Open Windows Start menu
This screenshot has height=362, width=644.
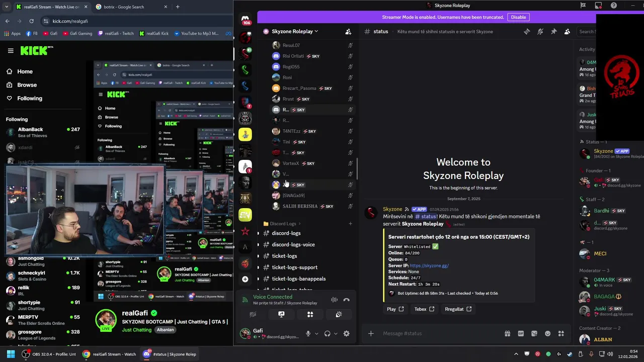pyautogui.click(x=11, y=354)
